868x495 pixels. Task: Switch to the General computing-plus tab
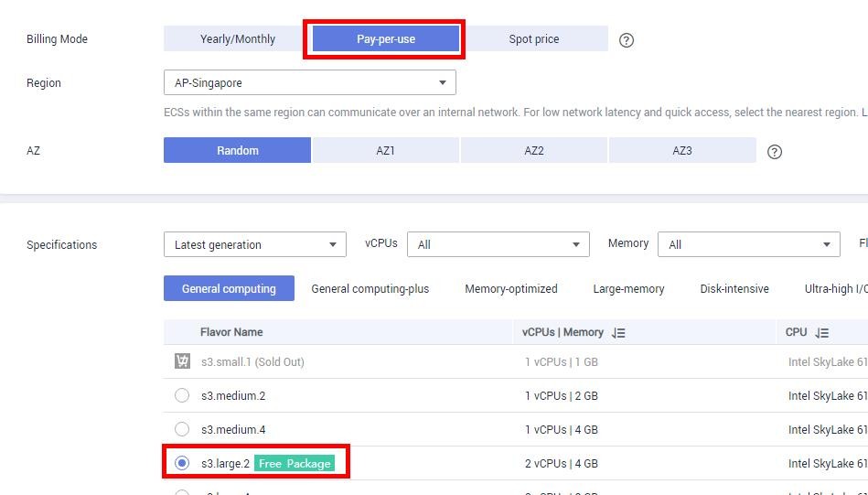(x=370, y=288)
